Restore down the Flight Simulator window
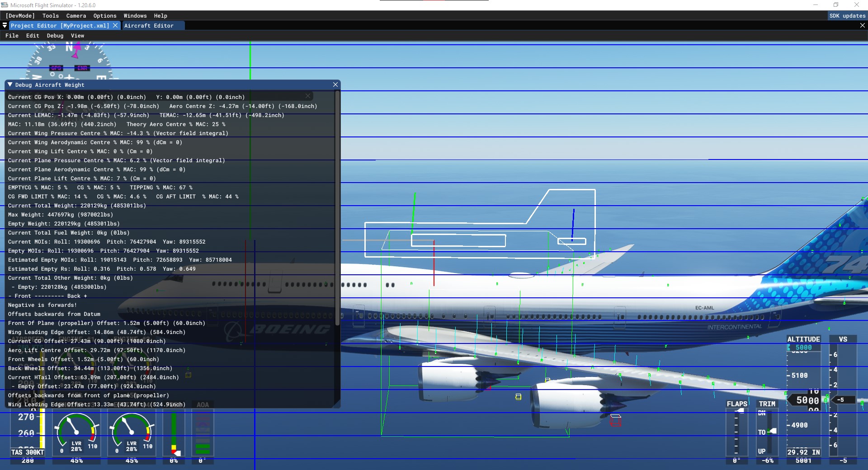868x470 pixels. pos(836,5)
